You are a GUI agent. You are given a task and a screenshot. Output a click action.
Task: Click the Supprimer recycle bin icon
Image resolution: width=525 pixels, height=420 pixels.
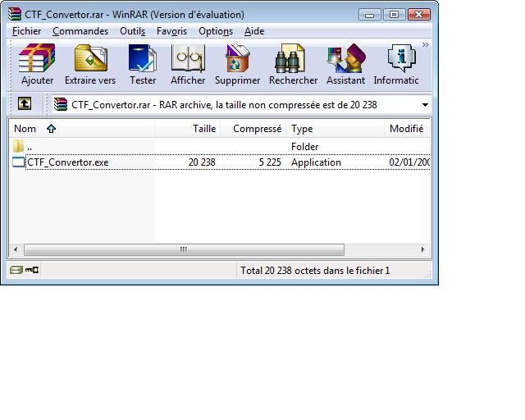(x=237, y=58)
